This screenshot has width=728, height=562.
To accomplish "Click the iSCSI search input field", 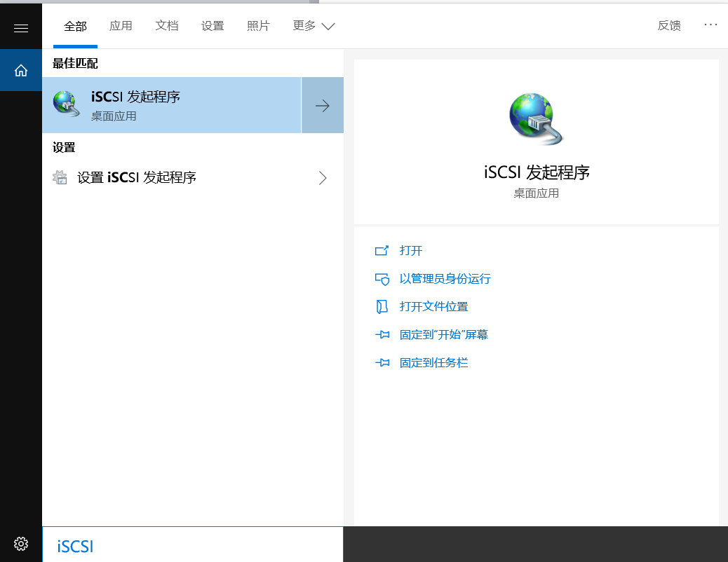I will (193, 545).
